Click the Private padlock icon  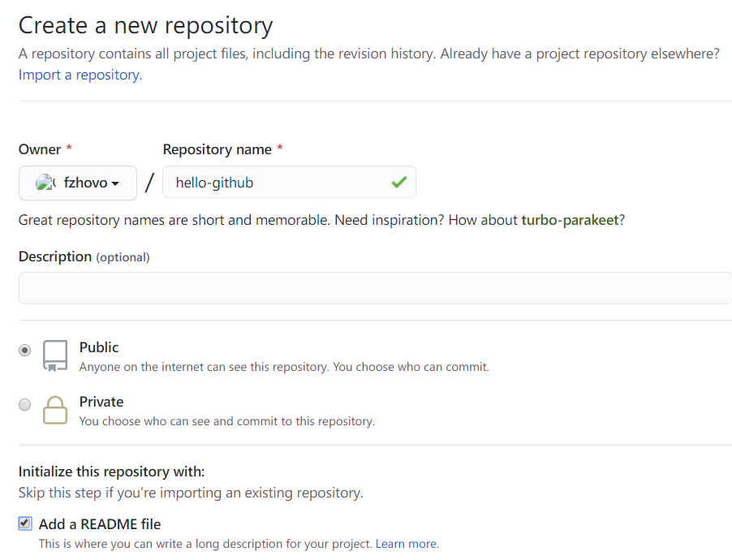(55, 409)
